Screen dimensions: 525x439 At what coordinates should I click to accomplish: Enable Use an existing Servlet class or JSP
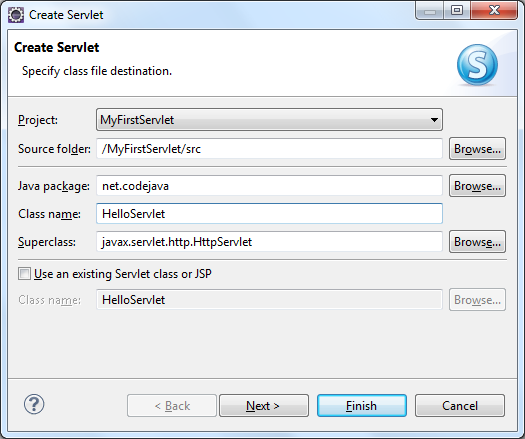tap(24, 274)
